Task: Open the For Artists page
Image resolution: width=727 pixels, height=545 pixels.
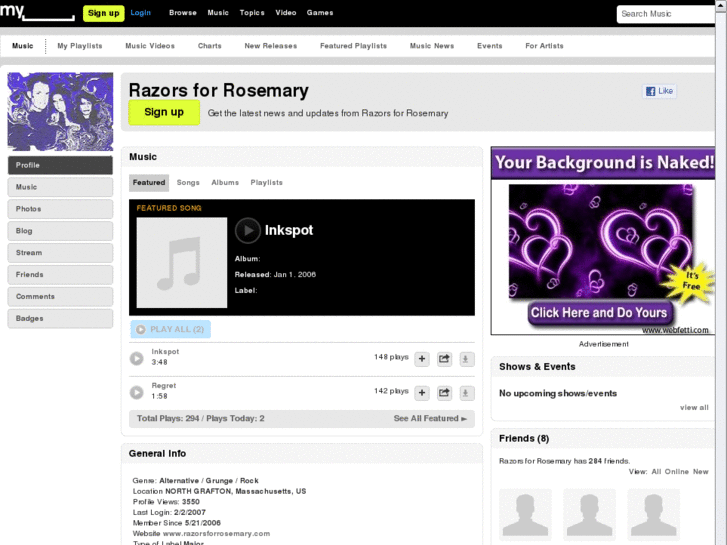Action: (x=544, y=46)
